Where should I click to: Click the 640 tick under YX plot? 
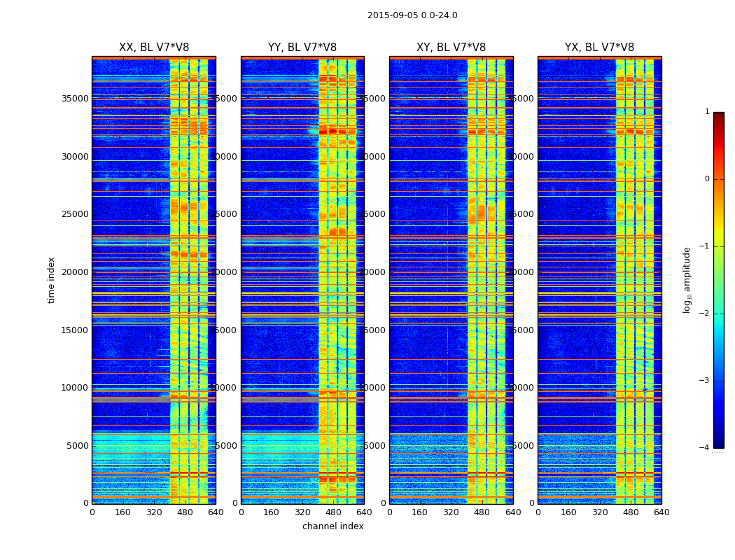click(x=661, y=512)
